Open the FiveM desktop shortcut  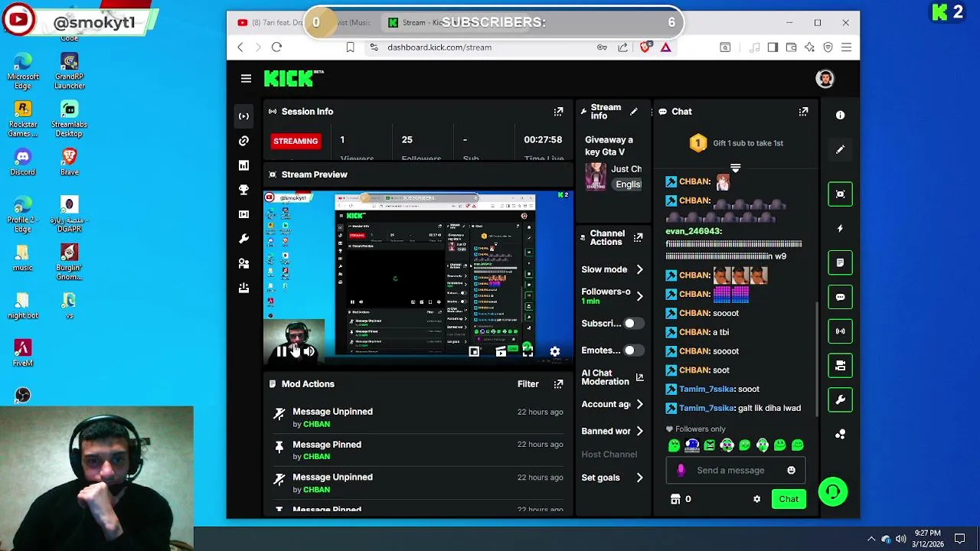(x=23, y=354)
